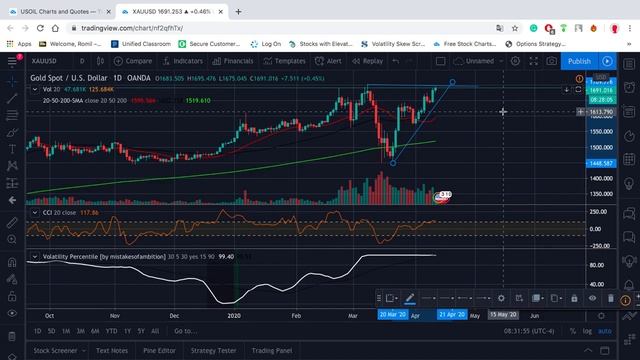The image size is (640, 360).
Task: Toggle lock all drawing tools
Action: [x=12, y=296]
